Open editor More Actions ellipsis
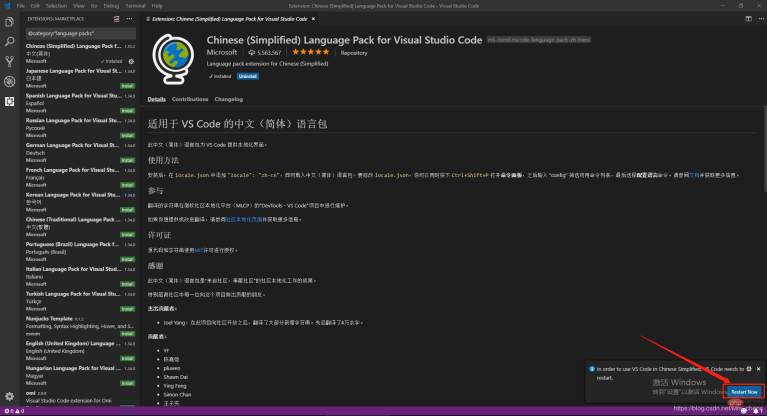Screen dimensions: 767x416 761,19
